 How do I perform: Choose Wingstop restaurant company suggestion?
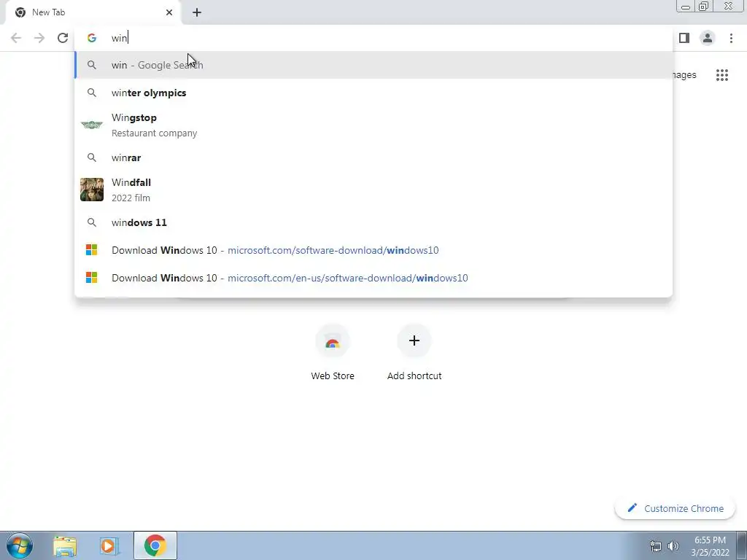coord(373,125)
